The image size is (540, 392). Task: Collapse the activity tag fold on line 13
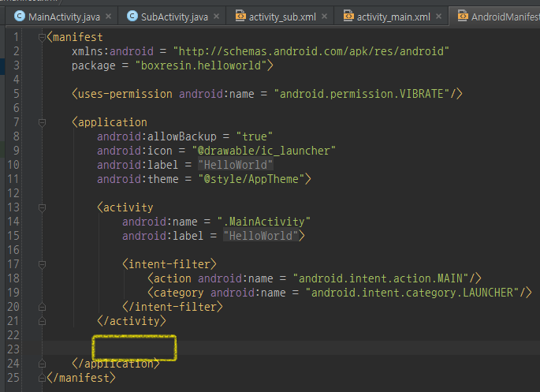click(x=42, y=207)
